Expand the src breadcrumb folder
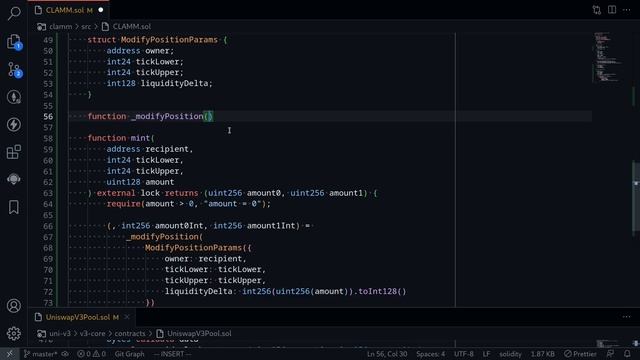The image size is (640, 360). (x=86, y=27)
